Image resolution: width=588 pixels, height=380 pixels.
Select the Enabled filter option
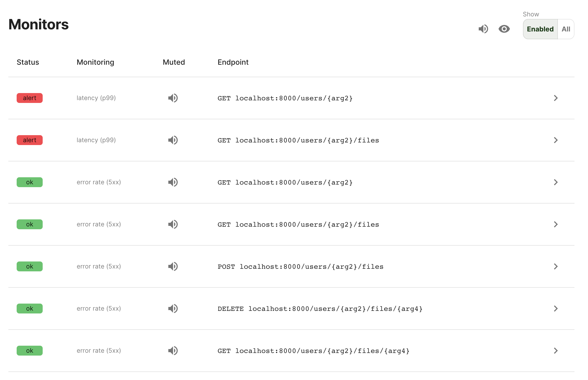[x=540, y=29]
